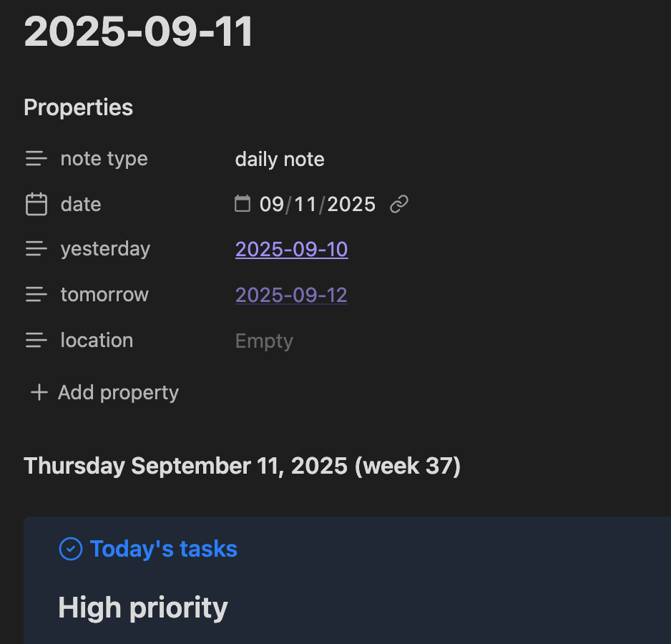The height and width of the screenshot is (644, 671).
Task: Click the note type property icon
Action: 36,159
